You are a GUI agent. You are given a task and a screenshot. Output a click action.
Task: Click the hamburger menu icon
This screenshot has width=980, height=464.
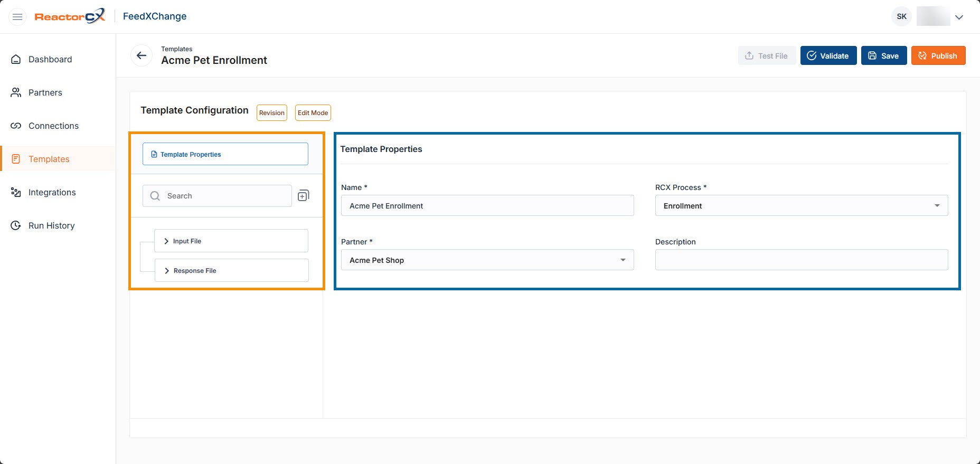pos(17,17)
